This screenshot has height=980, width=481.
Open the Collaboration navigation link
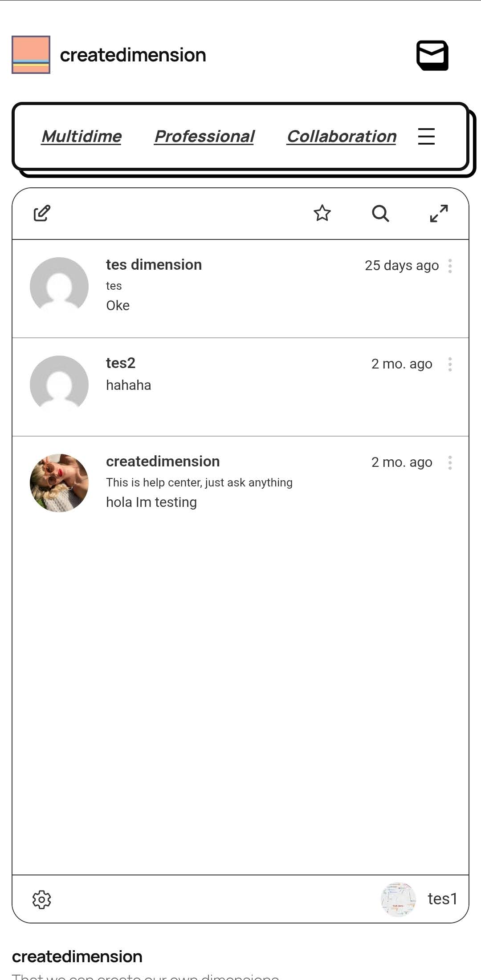click(x=342, y=136)
